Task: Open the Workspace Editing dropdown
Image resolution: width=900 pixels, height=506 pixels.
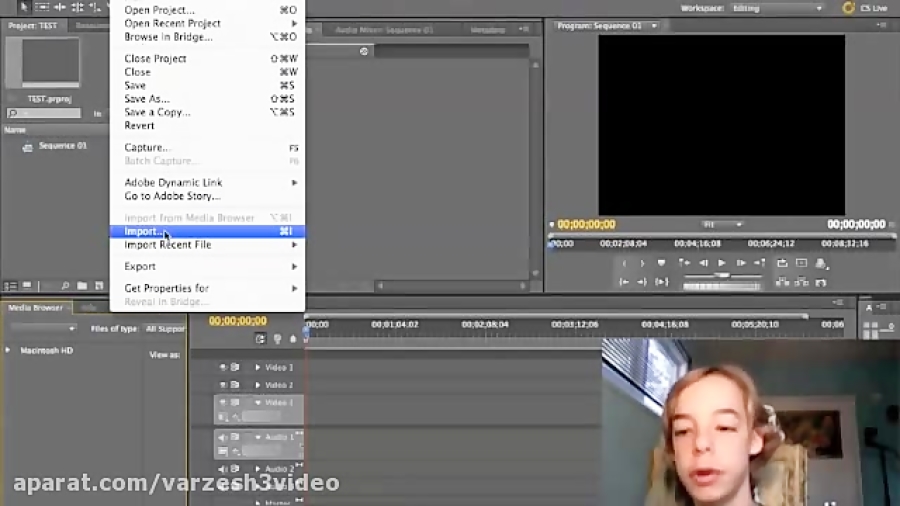Action: (777, 8)
